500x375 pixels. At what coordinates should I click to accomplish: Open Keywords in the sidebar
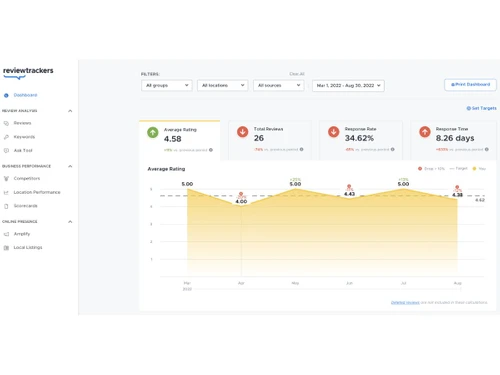[x=24, y=137]
